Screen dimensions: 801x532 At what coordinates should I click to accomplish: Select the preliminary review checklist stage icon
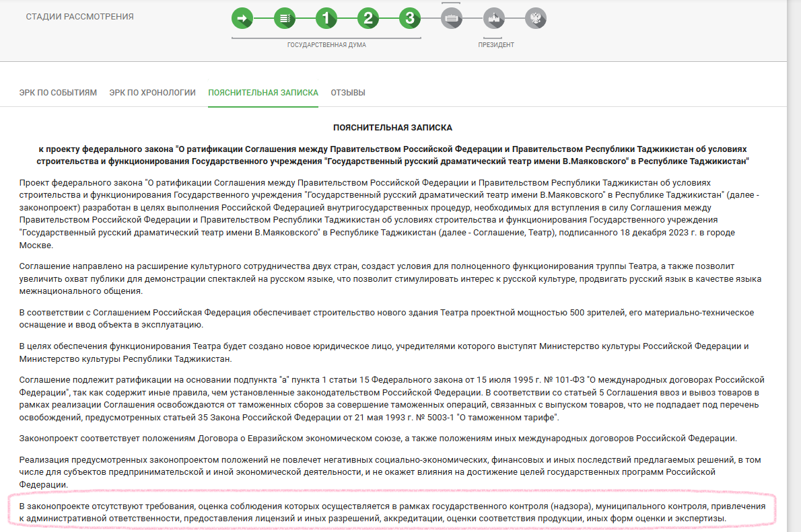click(285, 18)
